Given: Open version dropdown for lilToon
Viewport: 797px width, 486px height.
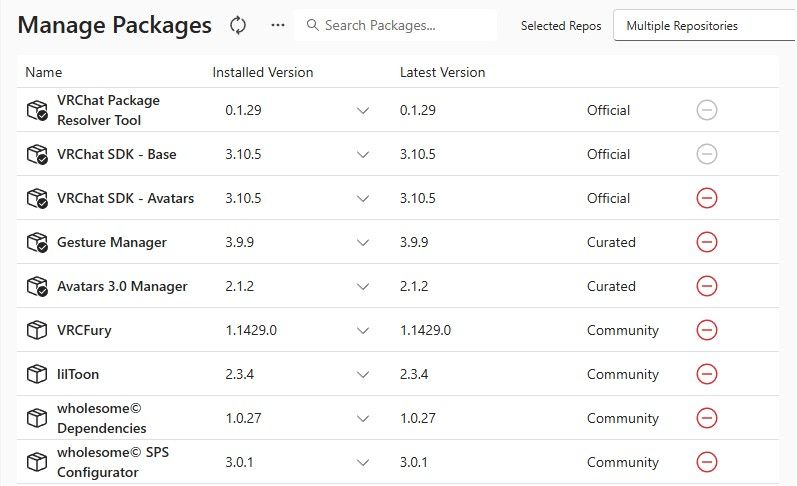Looking at the screenshot, I should tap(363, 375).
